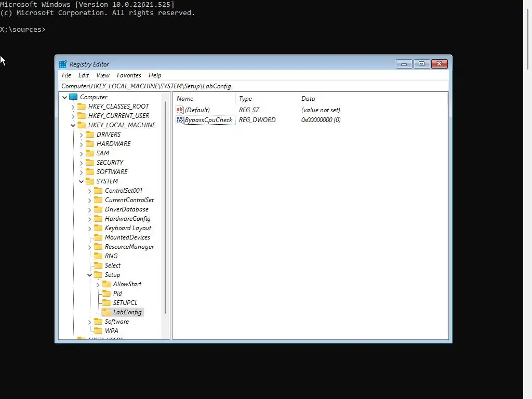532x399 pixels.
Task: Click the Keyboard Layout folder icon
Action: click(x=98, y=228)
